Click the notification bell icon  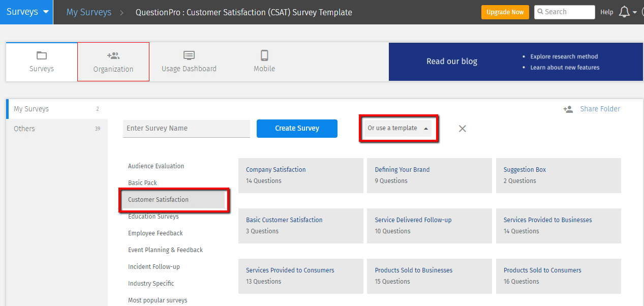click(624, 12)
